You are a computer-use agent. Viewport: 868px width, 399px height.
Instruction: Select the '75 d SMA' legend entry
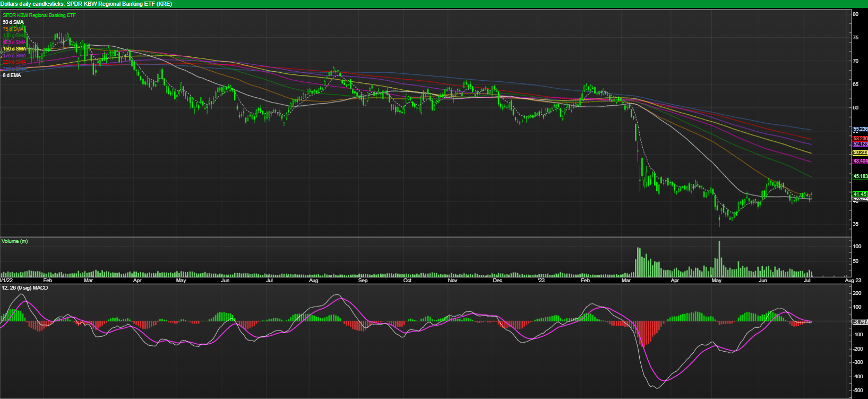click(x=13, y=29)
